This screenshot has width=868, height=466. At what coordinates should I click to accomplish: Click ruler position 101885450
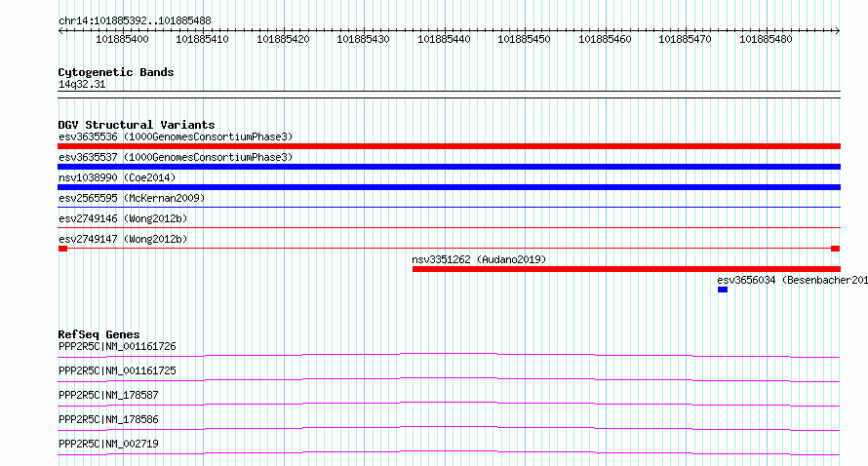[525, 39]
